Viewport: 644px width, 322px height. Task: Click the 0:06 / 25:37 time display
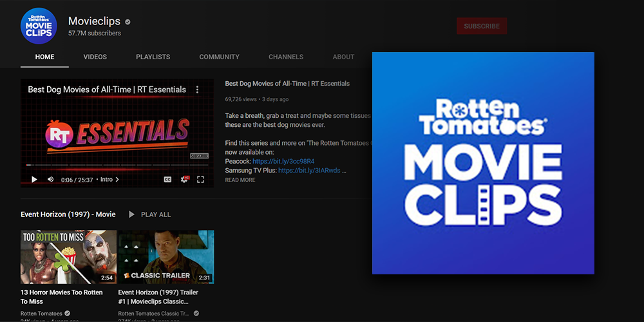click(x=77, y=180)
